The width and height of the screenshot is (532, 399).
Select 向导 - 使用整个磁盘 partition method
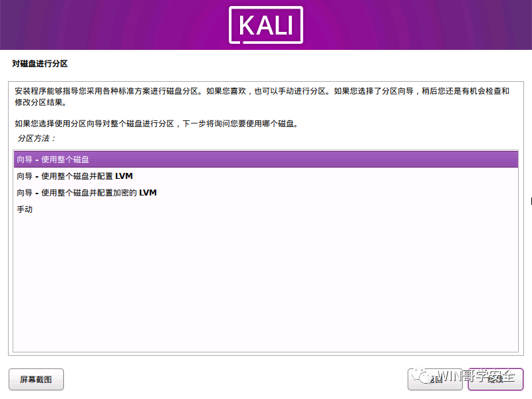(265, 160)
